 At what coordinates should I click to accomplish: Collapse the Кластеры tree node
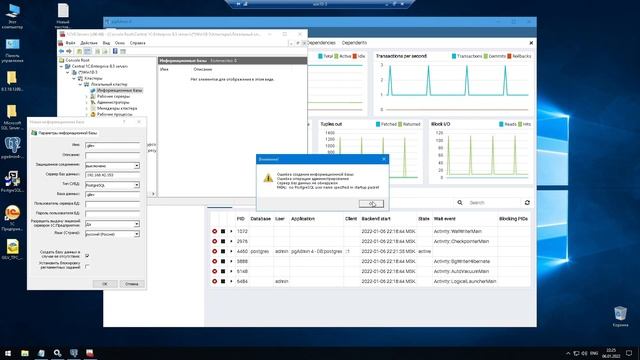75,78
